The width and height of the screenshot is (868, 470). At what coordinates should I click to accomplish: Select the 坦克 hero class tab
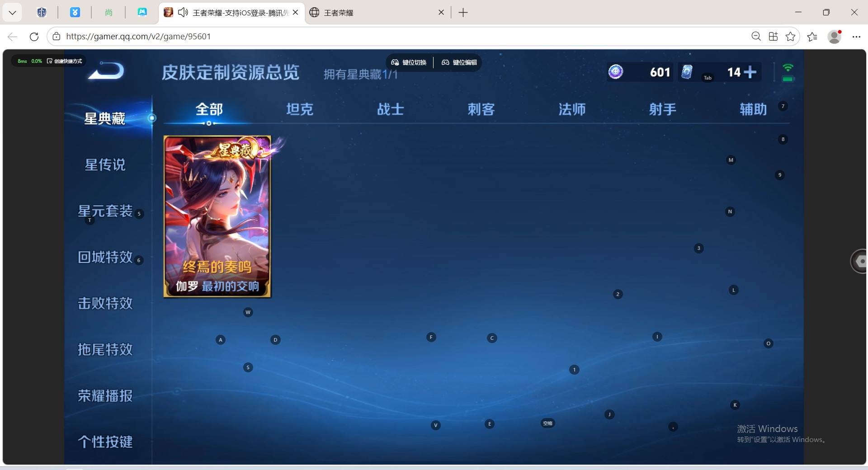299,109
